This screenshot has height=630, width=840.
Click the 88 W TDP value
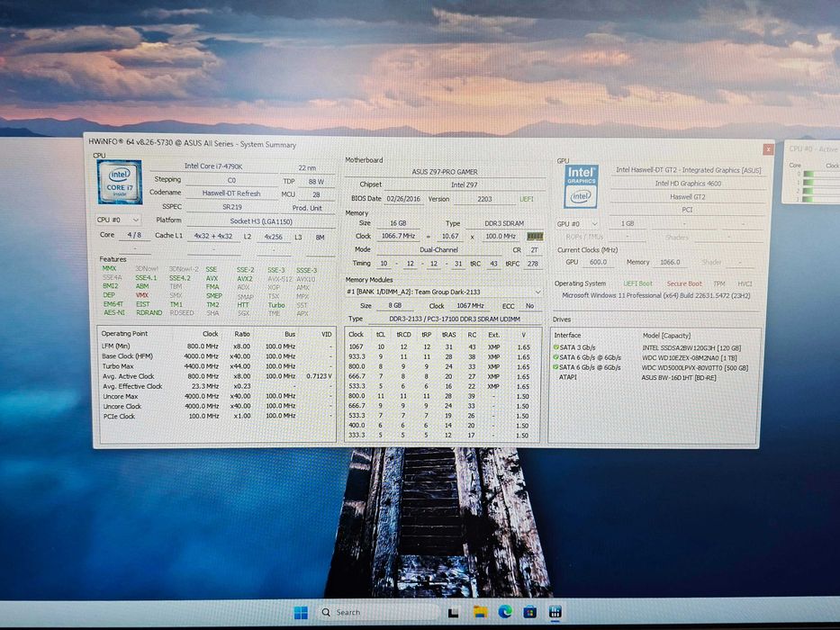[317, 182]
